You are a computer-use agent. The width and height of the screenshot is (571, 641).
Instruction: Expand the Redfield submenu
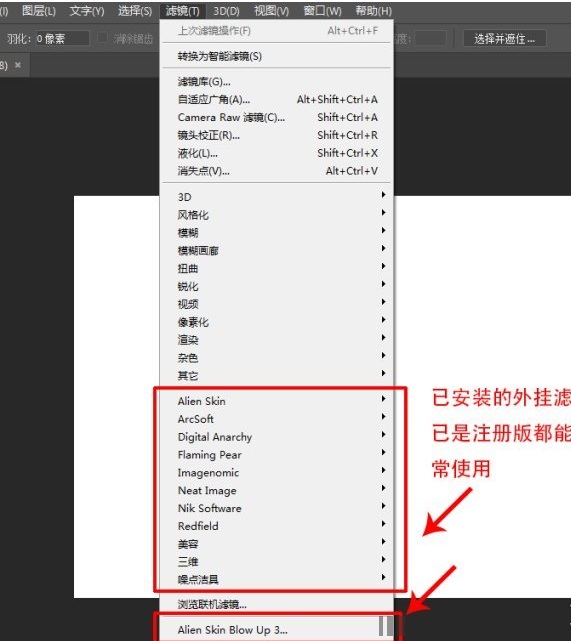(277, 526)
